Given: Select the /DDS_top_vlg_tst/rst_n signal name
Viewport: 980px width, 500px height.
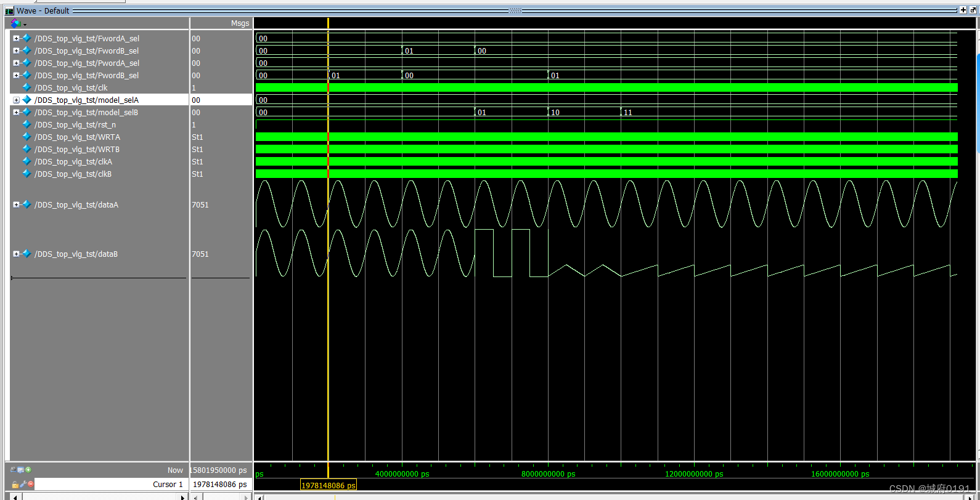Looking at the screenshot, I should (x=75, y=124).
